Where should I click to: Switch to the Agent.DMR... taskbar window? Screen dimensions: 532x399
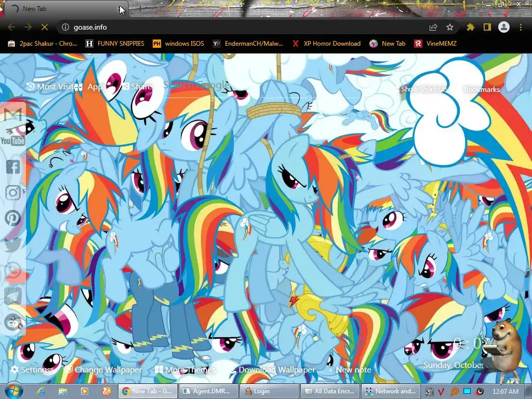tap(208, 391)
